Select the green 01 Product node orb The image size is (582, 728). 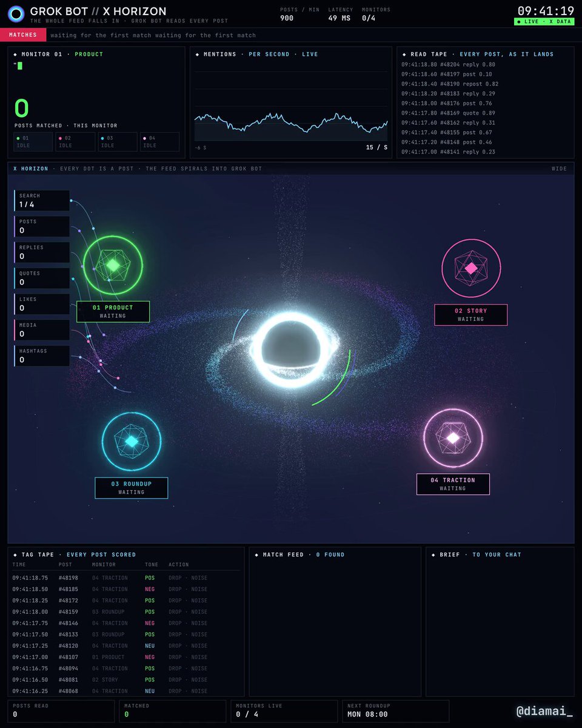click(113, 265)
